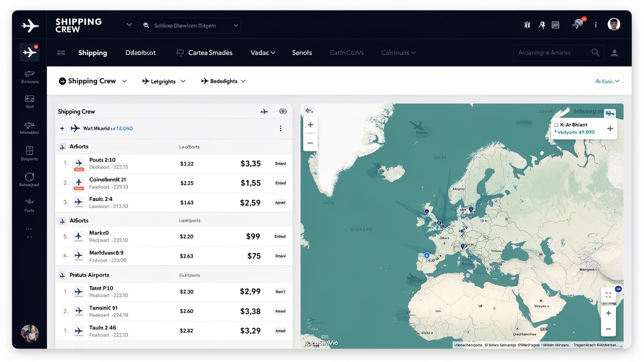Open the Banaepts sidebar item
The width and height of the screenshot is (644, 362).
(30, 77)
